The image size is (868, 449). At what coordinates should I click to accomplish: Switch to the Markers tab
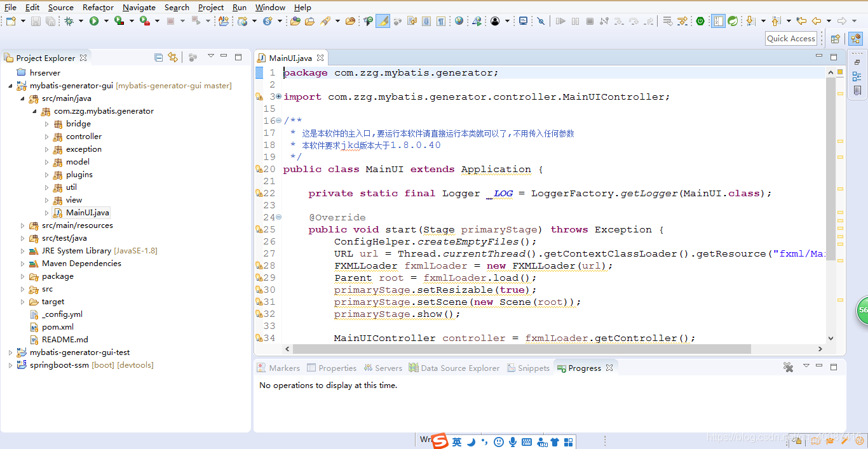point(284,367)
